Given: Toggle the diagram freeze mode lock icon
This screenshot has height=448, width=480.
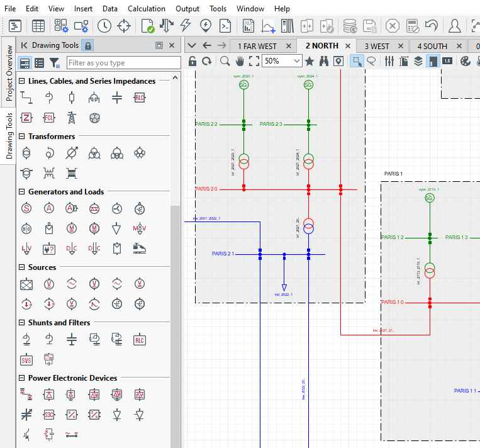Looking at the screenshot, I should (x=192, y=61).
